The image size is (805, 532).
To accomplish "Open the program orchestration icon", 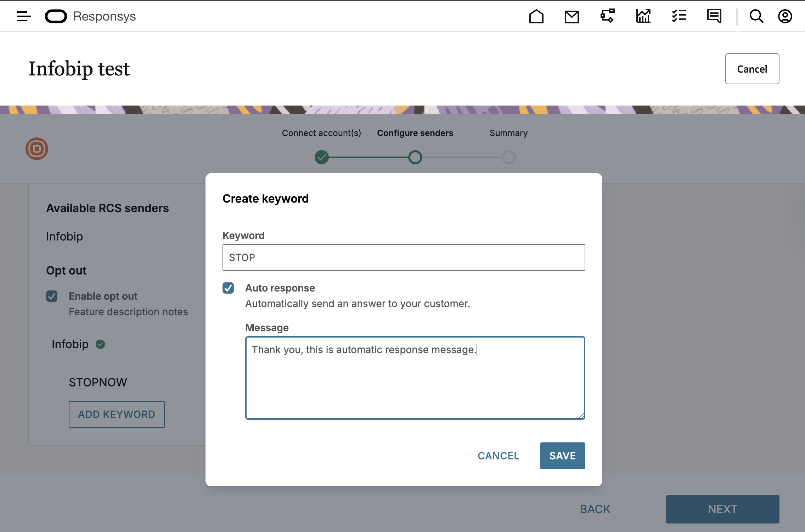I will [607, 16].
